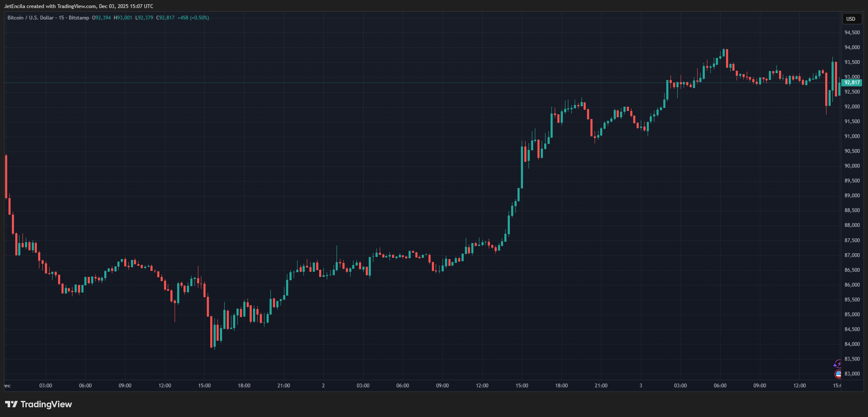Image resolution: width=868 pixels, height=417 pixels.
Task: Open the USD currency selector
Action: click(x=851, y=19)
